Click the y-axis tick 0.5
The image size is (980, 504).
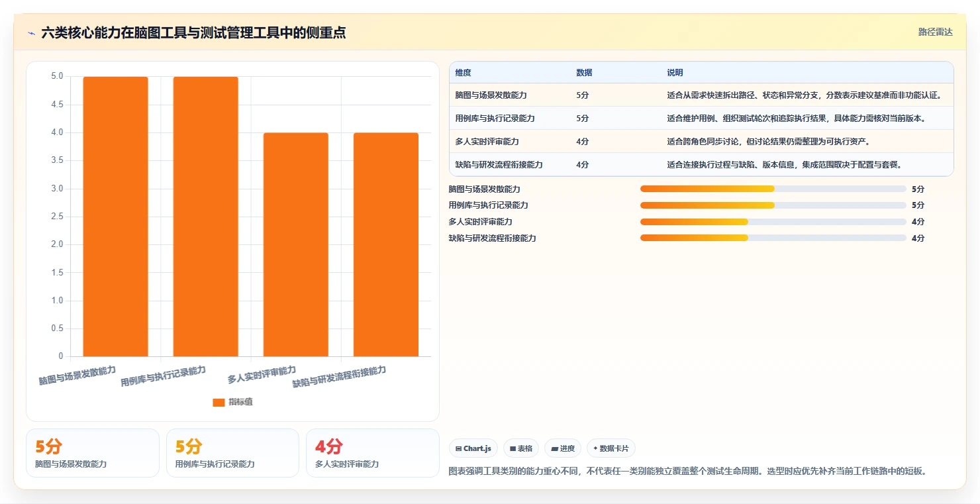57,328
